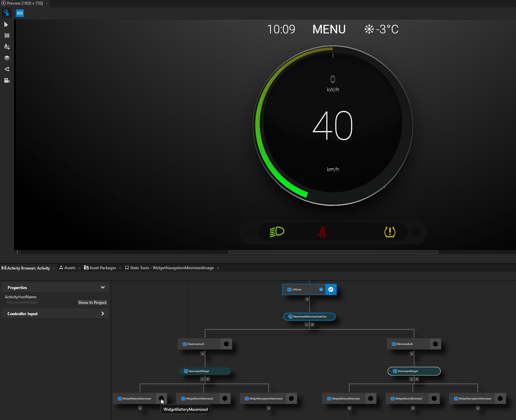Screen dimensions: 516x420
Task: Expand the Controller Input section
Action: pyautogui.click(x=103, y=313)
